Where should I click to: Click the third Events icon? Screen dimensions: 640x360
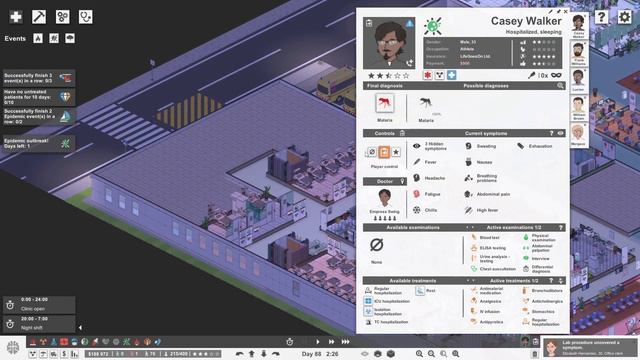tap(70, 38)
